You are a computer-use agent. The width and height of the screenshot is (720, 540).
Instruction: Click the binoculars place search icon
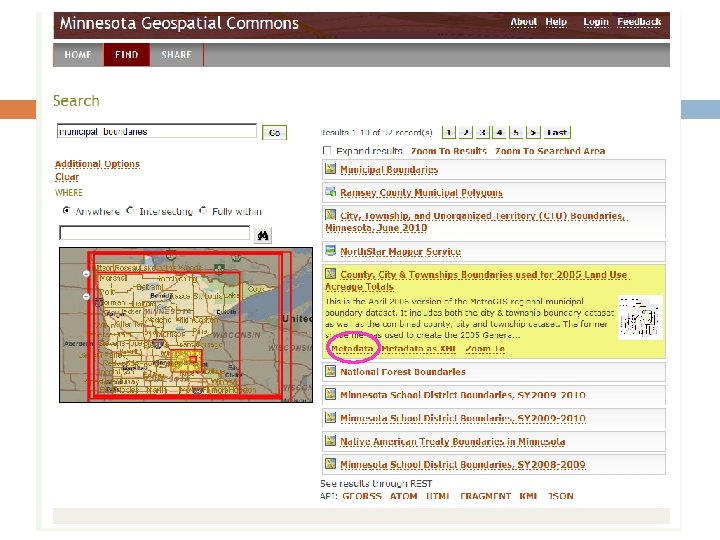263,235
